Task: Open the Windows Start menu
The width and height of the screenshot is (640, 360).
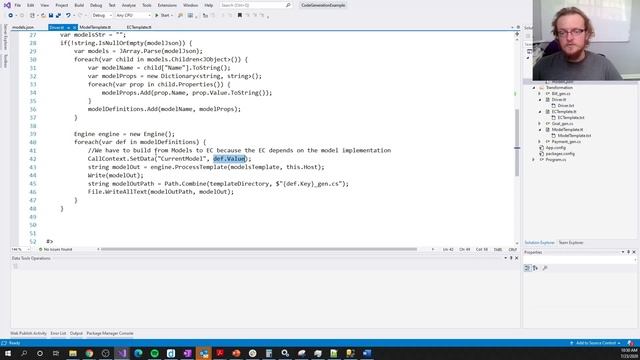Action: tap(8, 353)
